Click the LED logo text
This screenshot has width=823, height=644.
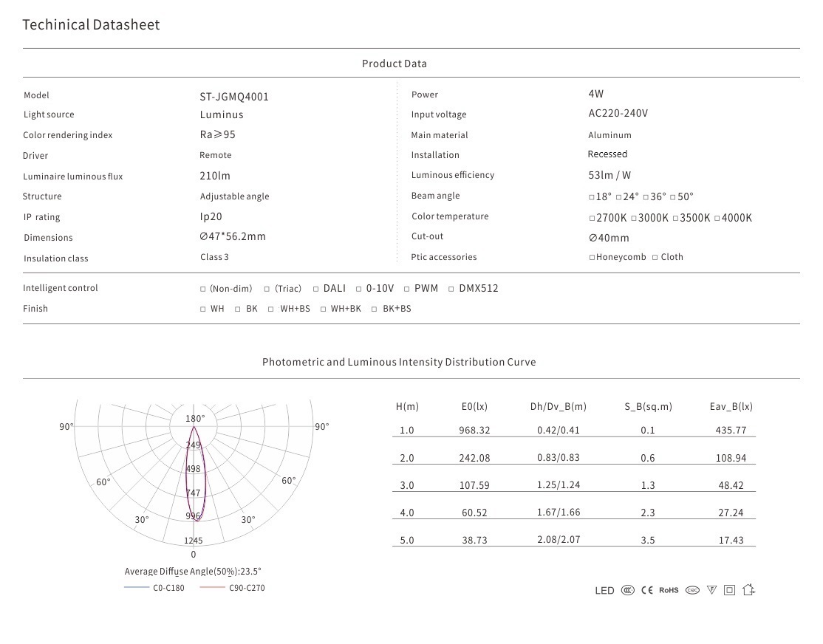(604, 591)
